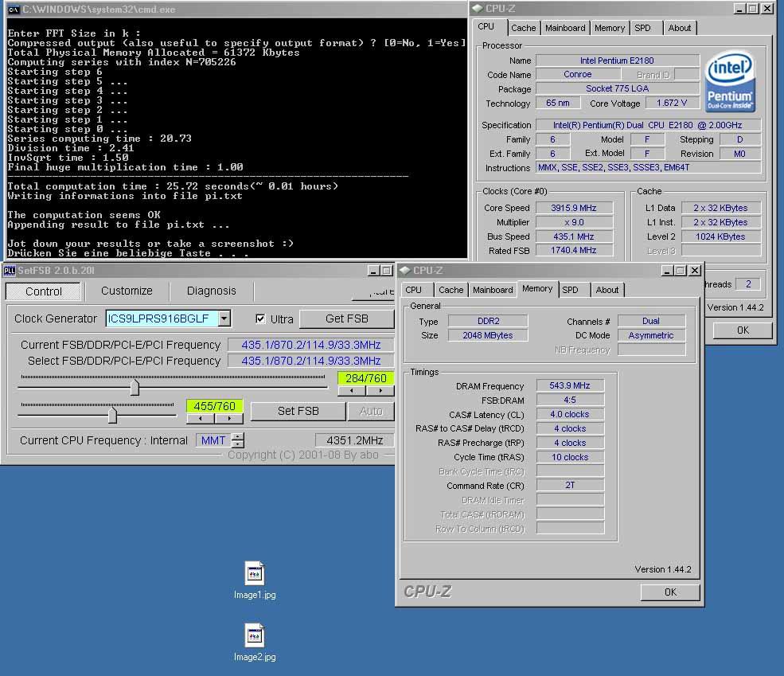This screenshot has height=676, width=784.
Task: Open About tab in back CPU-Z window
Action: tap(680, 28)
